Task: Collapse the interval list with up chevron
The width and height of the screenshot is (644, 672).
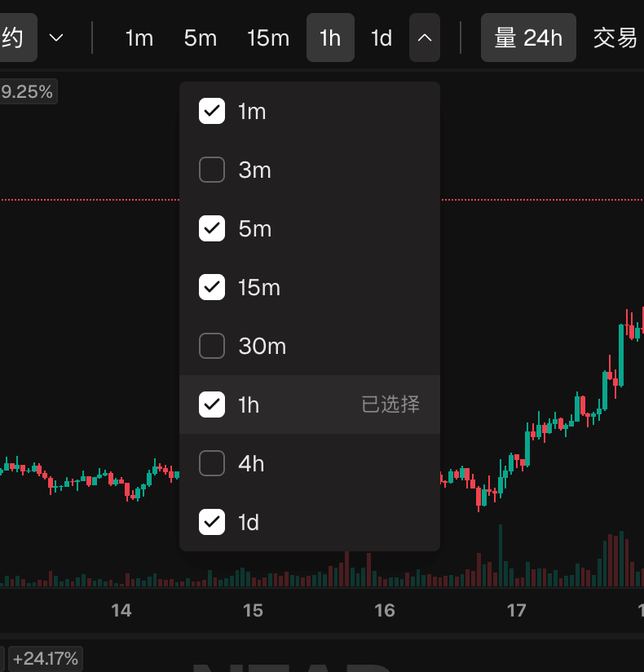Action: click(425, 38)
